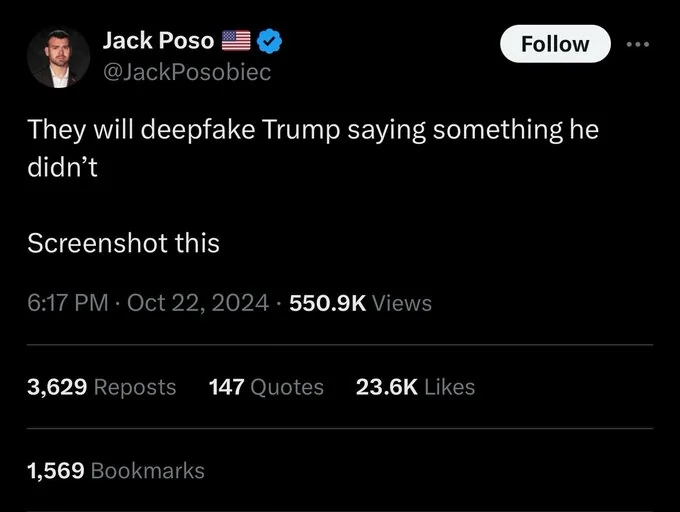
Task: Click the Oct 22, 2024 date
Action: click(x=198, y=302)
